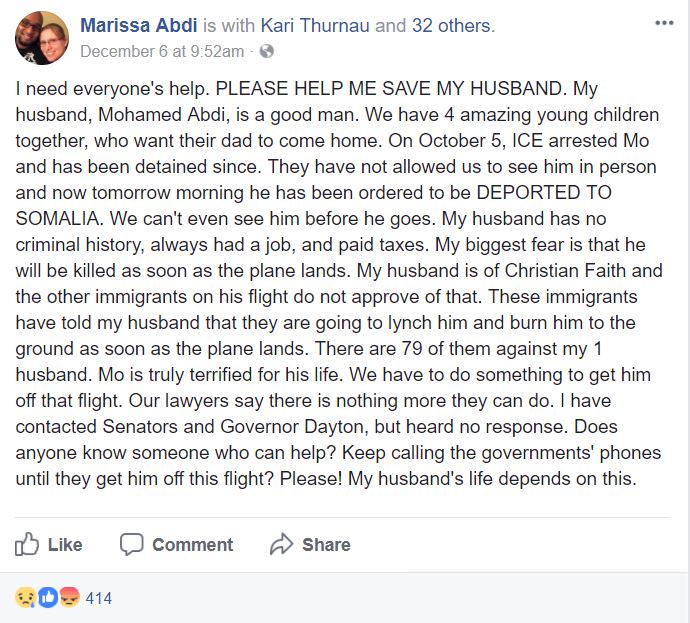Click the post text mentioning Governor Dayton
The image size is (690, 623).
click(292, 427)
